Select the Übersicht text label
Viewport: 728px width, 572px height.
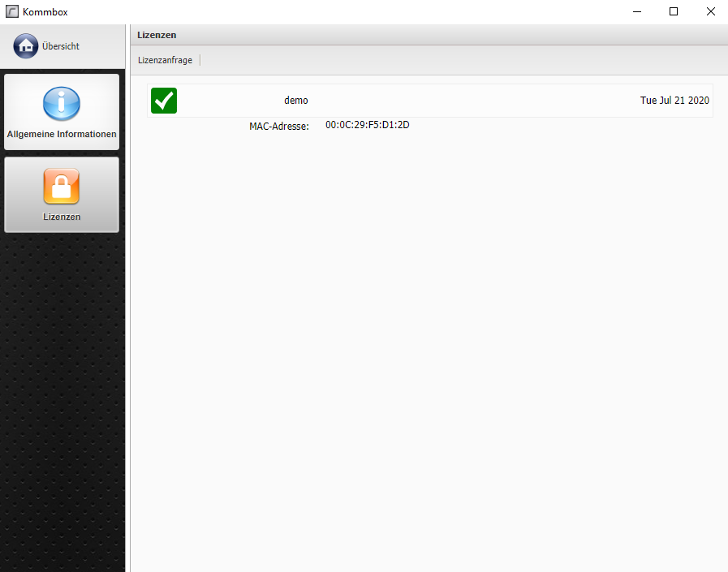click(x=61, y=46)
